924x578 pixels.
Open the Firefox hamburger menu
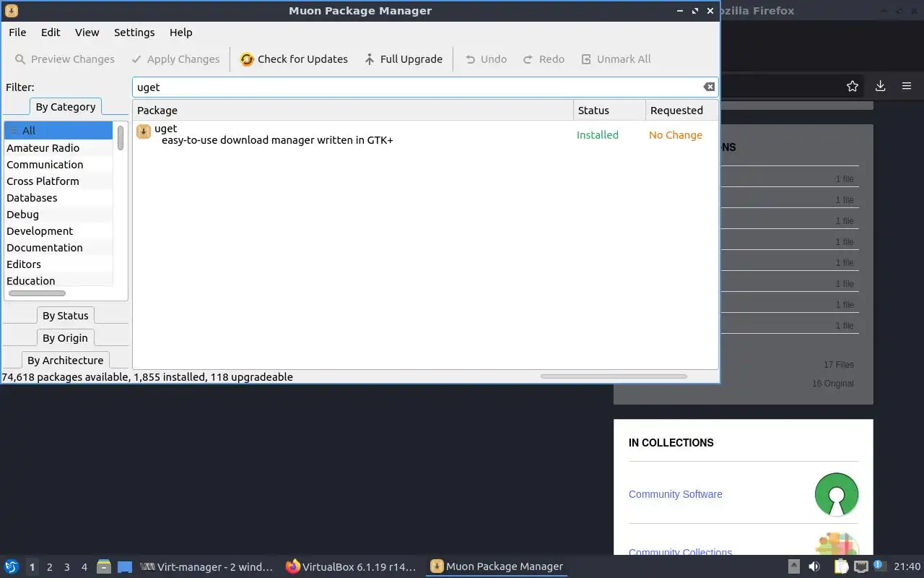pos(907,87)
